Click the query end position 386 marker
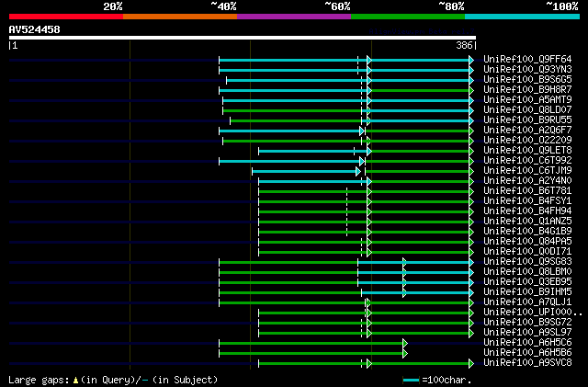Screen dimensions: 588x387 click(464, 45)
